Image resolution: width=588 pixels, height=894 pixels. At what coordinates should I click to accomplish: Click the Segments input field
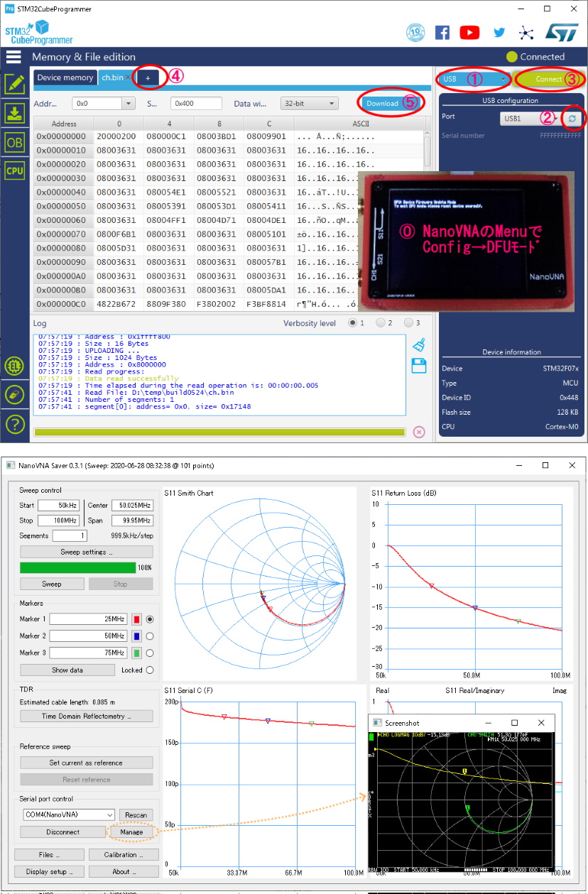[70, 536]
